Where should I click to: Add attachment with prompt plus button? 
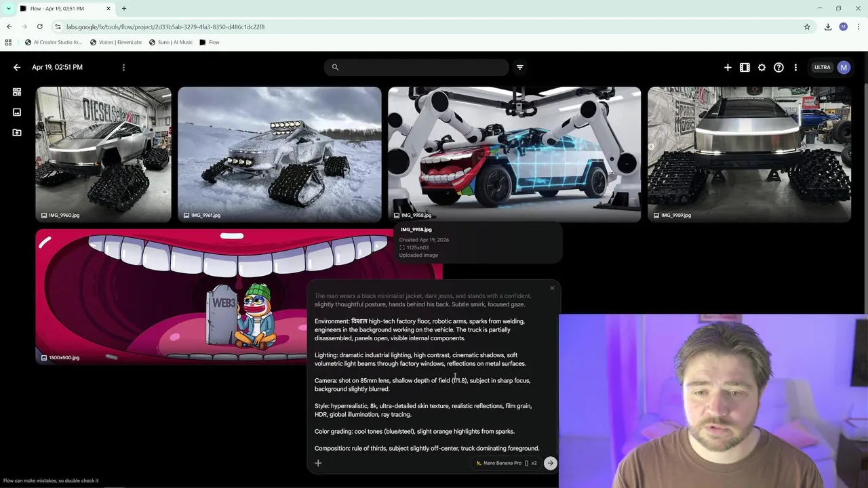click(x=318, y=463)
